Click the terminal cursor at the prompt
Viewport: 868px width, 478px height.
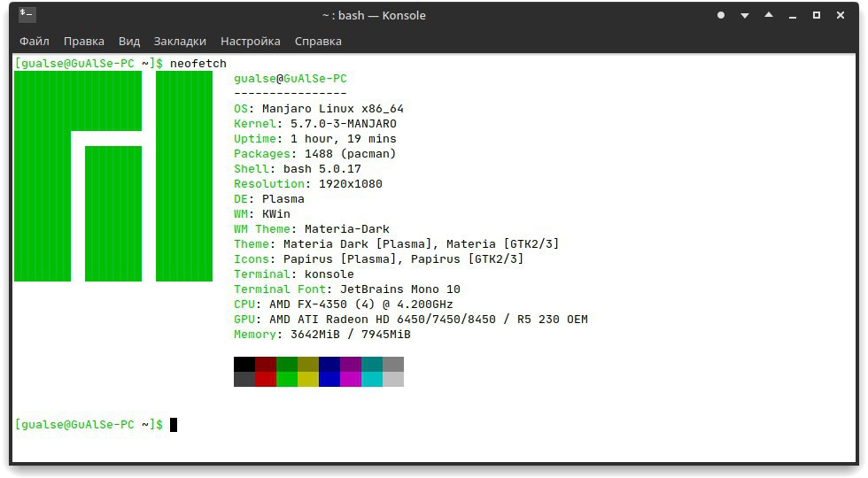pos(174,425)
